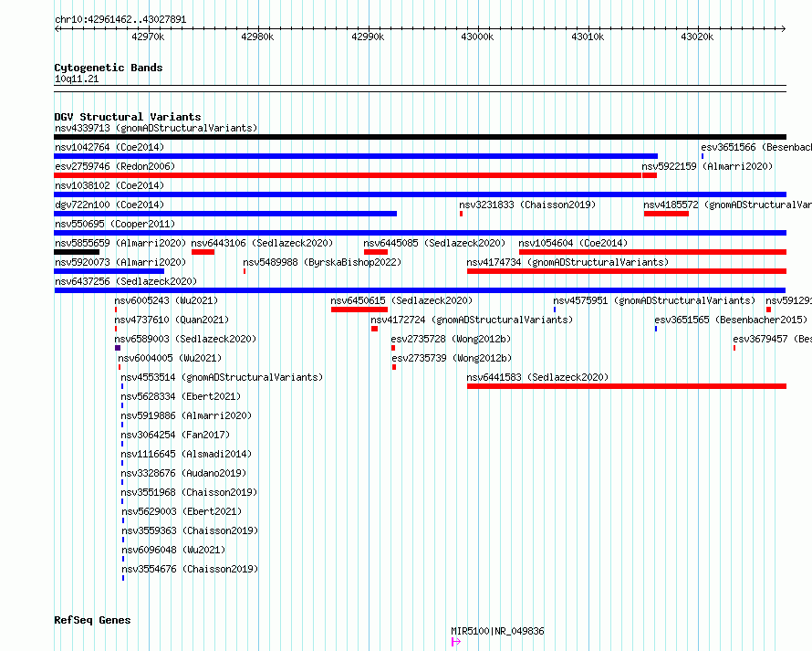Click the RefSeq Genes track title

pyautogui.click(x=92, y=620)
